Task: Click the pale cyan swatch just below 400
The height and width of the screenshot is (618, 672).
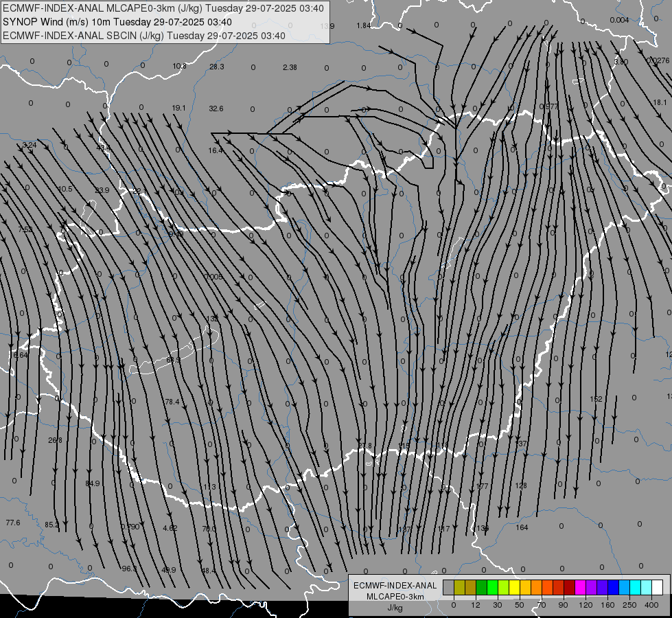Action: coord(647,587)
